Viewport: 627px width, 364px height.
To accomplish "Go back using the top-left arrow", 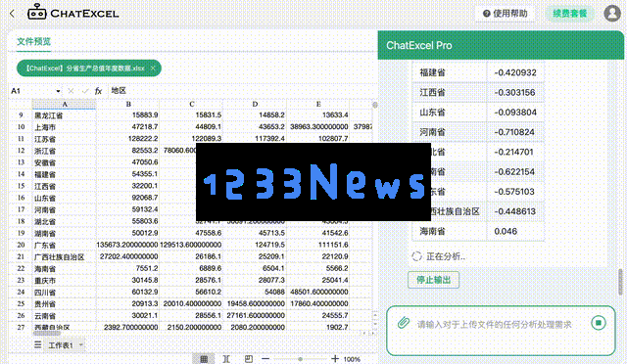I will (x=13, y=13).
